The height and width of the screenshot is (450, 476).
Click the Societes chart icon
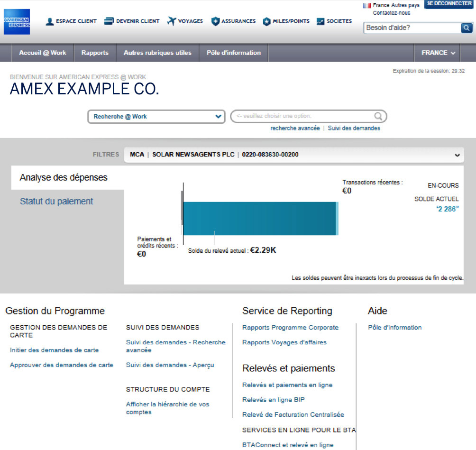320,21
